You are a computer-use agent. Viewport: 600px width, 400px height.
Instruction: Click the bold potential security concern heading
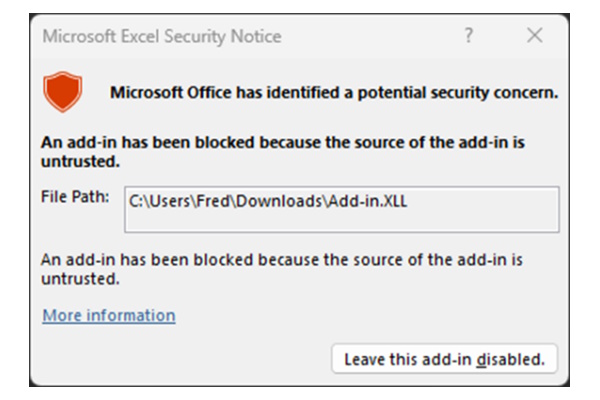coord(334,93)
